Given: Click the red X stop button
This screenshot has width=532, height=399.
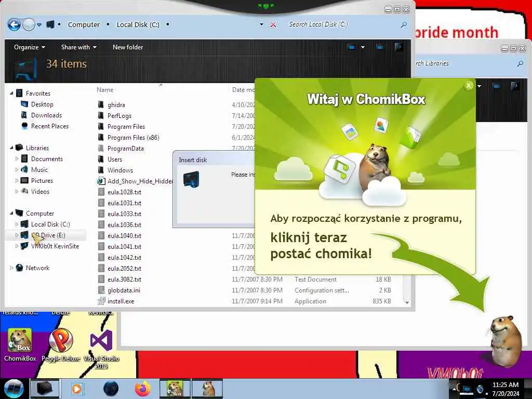Looking at the screenshot, I should (273, 24).
